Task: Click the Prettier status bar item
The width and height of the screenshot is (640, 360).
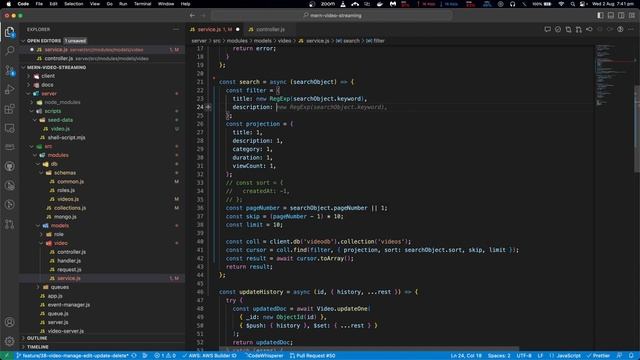Action: coord(598,356)
